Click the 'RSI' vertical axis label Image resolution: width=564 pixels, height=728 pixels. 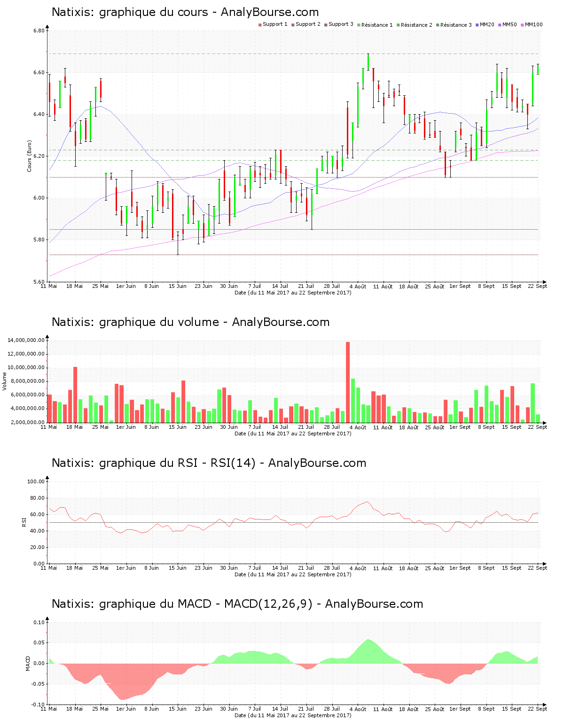pos(24,522)
